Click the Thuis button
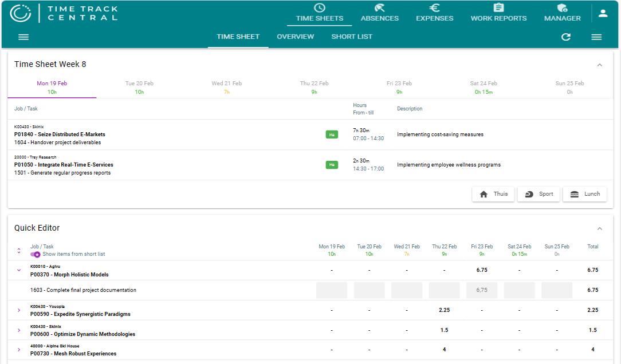This screenshot has height=364, width=621. (x=493, y=194)
